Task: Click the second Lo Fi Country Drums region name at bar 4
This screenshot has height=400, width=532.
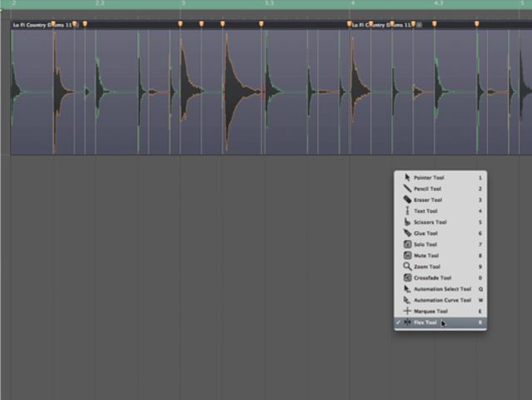Action: [382, 25]
